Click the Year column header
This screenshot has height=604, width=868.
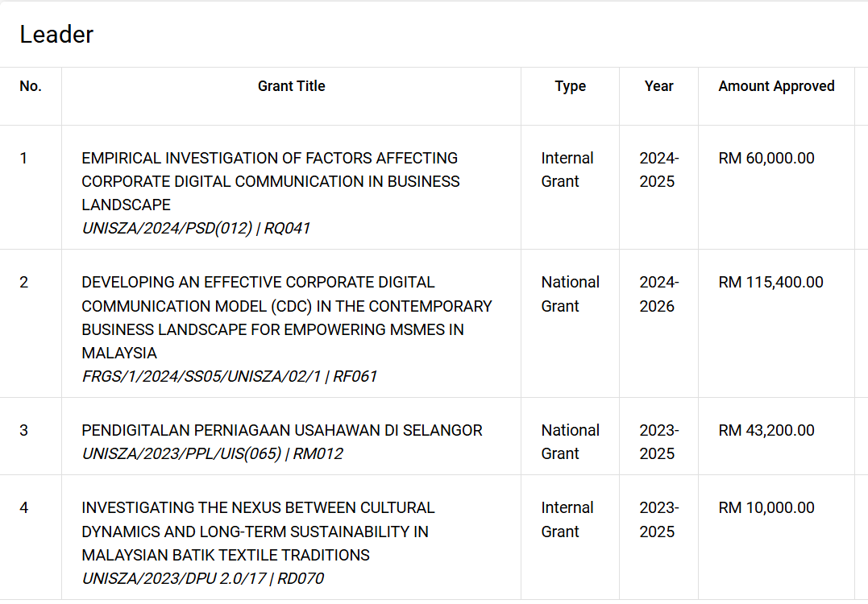point(658,86)
